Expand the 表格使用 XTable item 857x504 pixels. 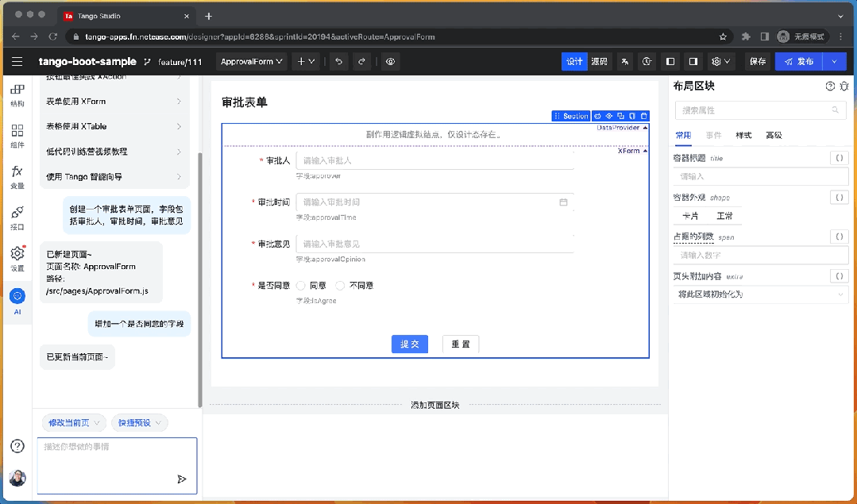114,126
